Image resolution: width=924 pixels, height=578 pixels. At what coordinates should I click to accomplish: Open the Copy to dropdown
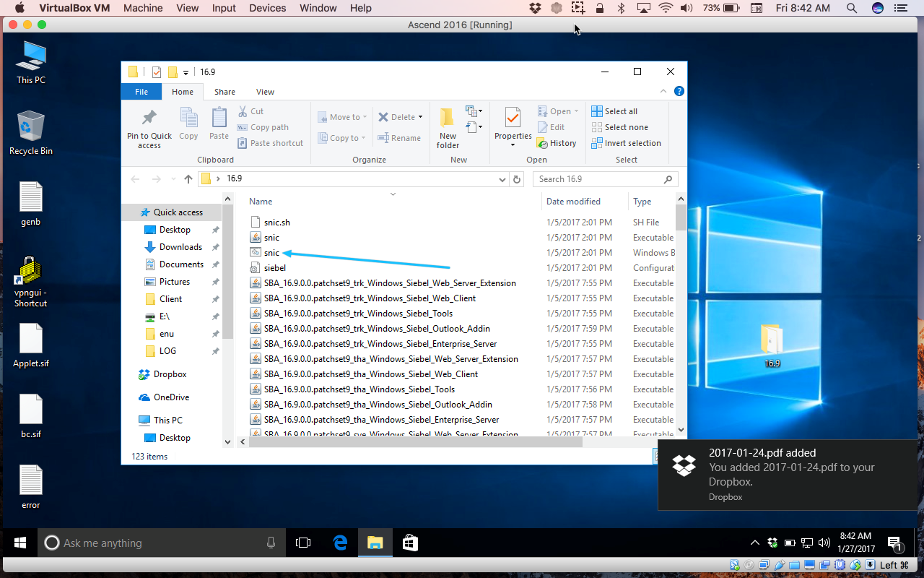point(341,138)
